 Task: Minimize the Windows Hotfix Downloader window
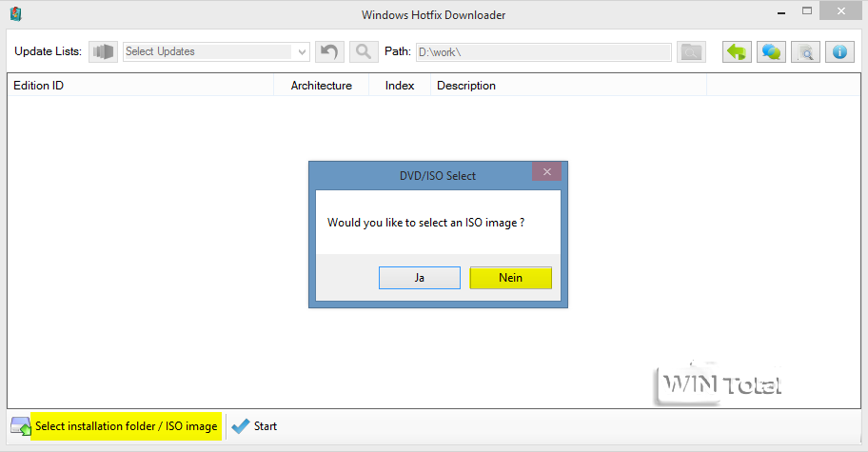coord(781,12)
